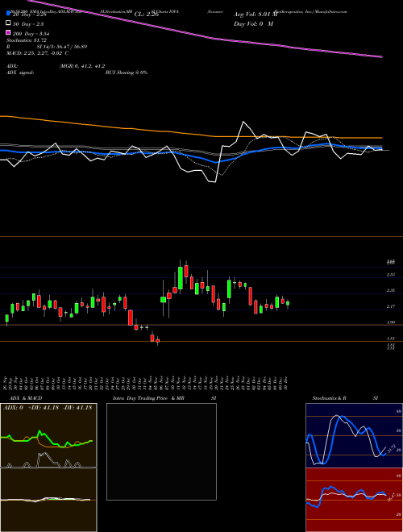Click the 1.81 price axis label
This screenshot has width=403, height=532.
pos(391,339)
